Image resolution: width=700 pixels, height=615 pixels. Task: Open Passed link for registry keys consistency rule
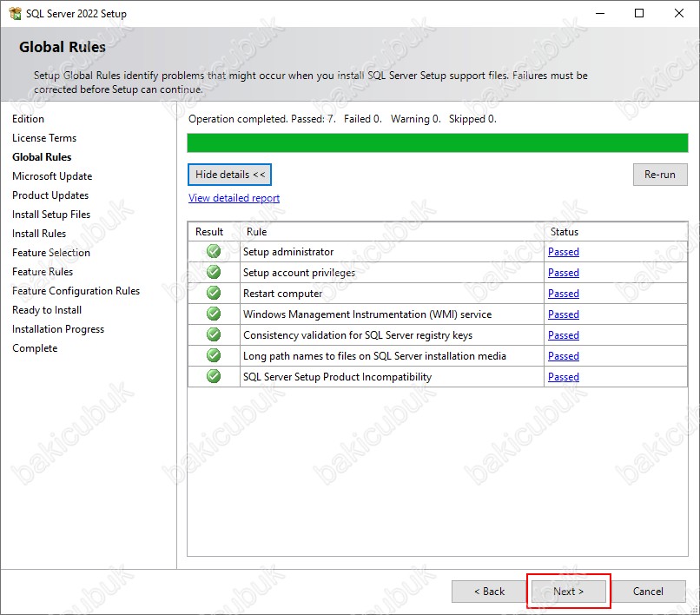[564, 335]
